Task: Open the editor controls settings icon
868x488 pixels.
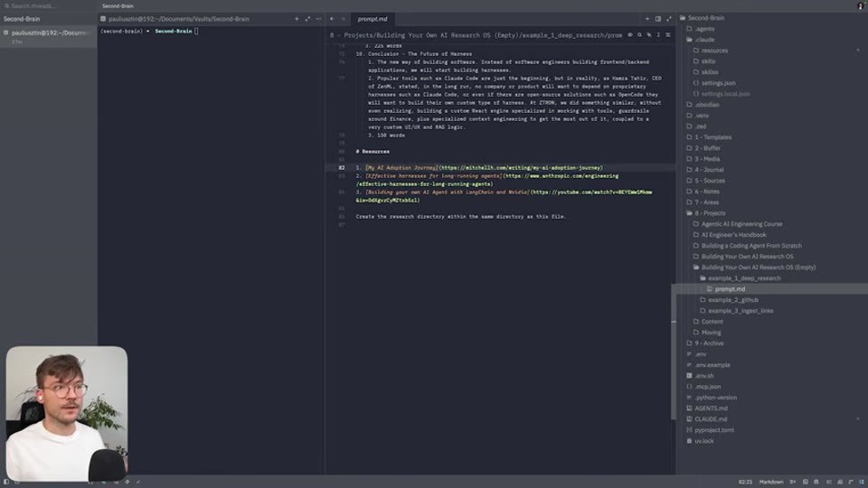Action: pyautogui.click(x=667, y=35)
